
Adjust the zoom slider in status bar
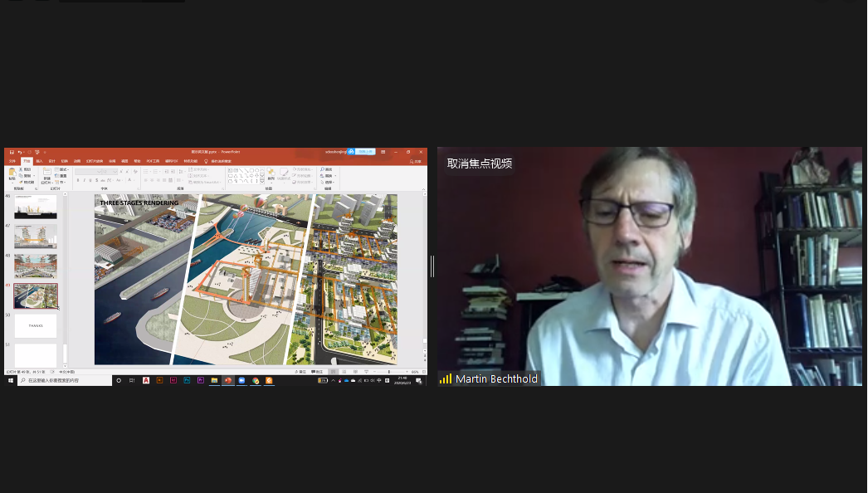coord(391,372)
